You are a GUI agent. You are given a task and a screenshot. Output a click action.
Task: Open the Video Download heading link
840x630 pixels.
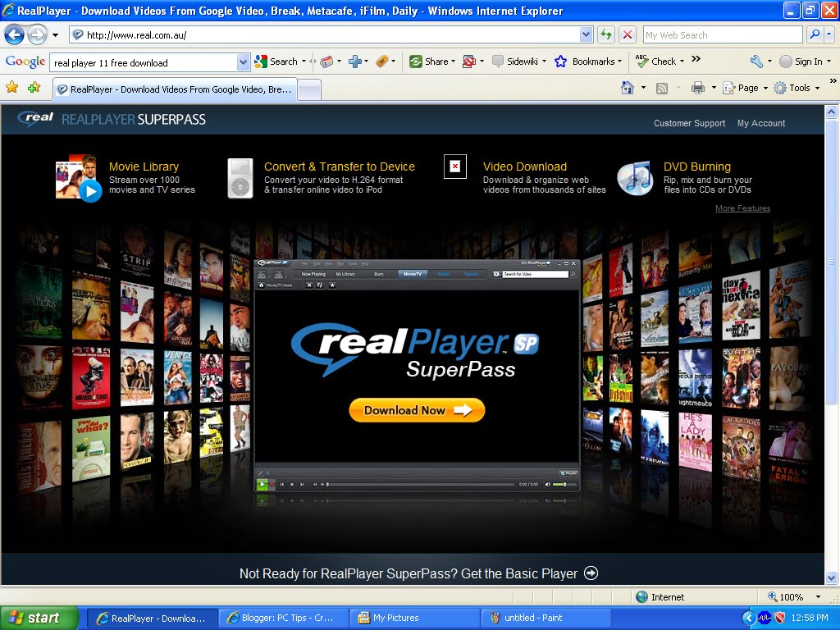tap(525, 167)
